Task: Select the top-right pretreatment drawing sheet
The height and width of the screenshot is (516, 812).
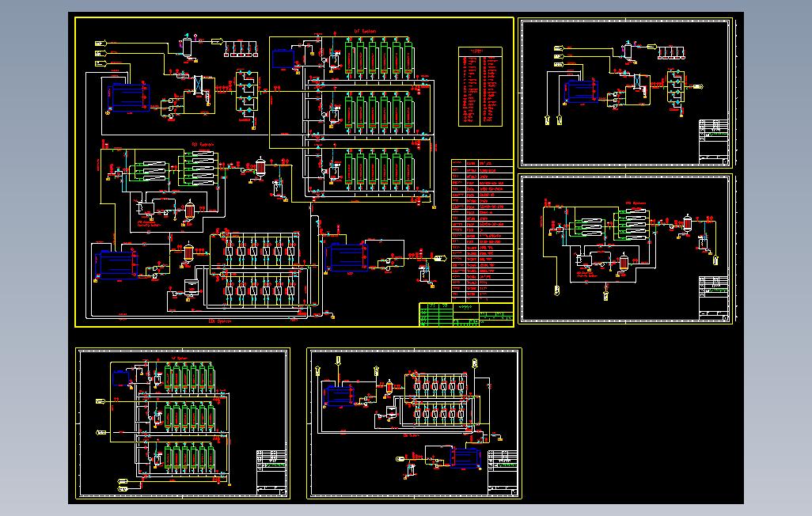Action: [x=625, y=93]
